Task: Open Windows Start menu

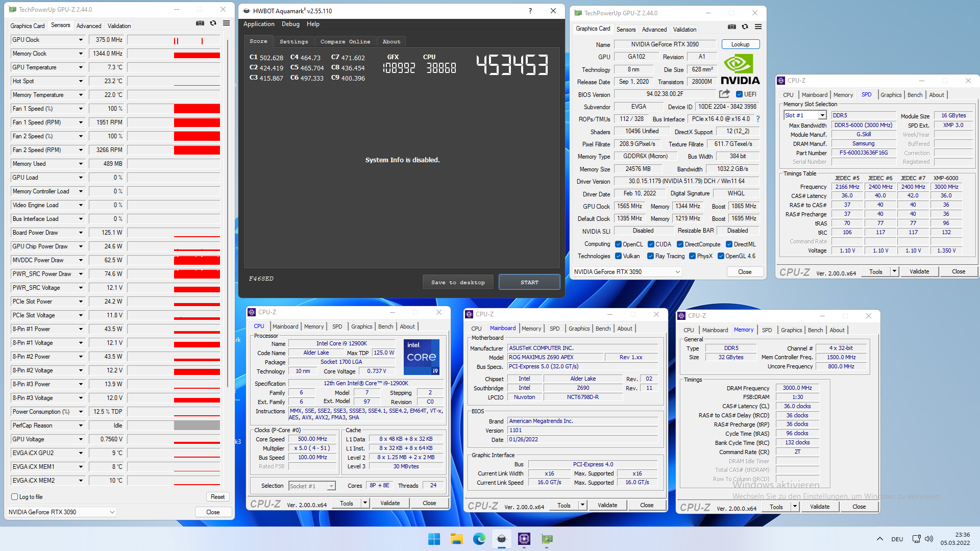Action: (434, 539)
